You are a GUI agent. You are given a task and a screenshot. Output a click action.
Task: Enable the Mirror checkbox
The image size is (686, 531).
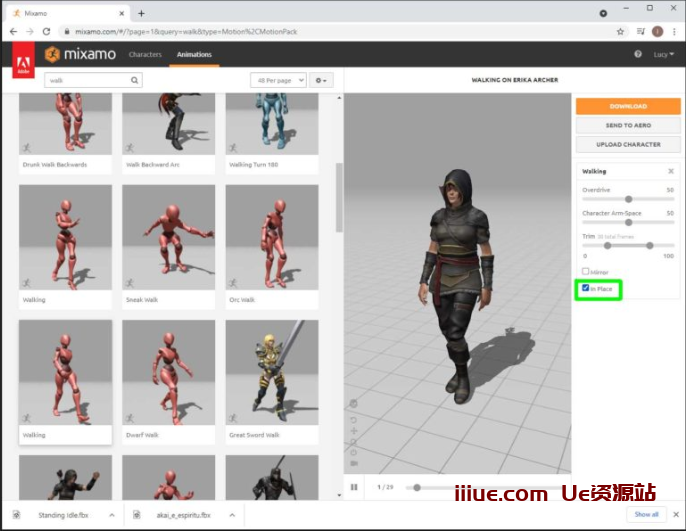[x=586, y=271]
